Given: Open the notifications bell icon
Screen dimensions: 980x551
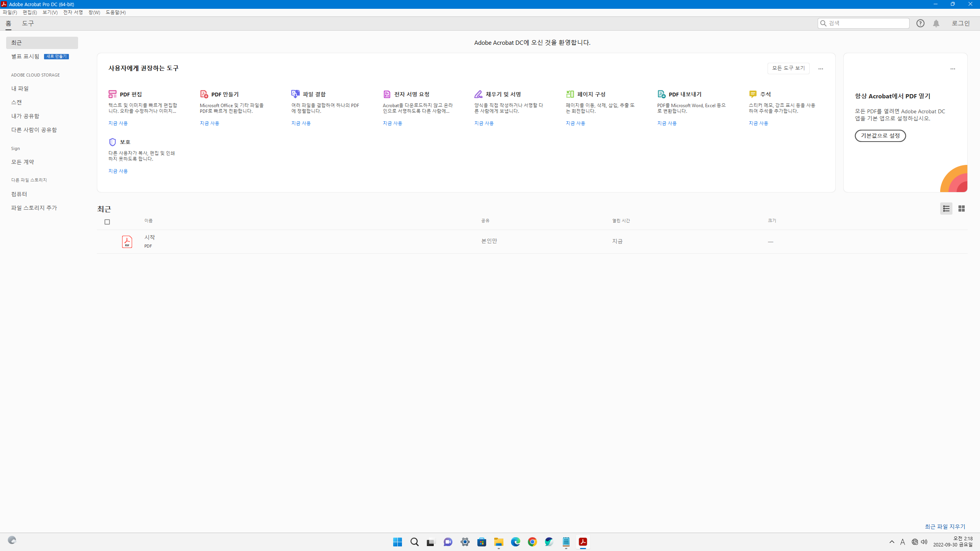Looking at the screenshot, I should 936,23.
